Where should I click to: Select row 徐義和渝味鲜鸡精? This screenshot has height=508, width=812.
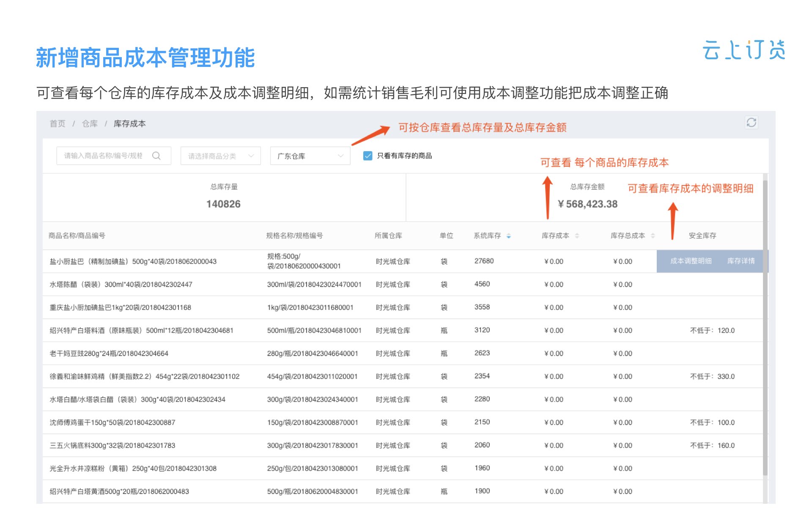click(x=403, y=376)
